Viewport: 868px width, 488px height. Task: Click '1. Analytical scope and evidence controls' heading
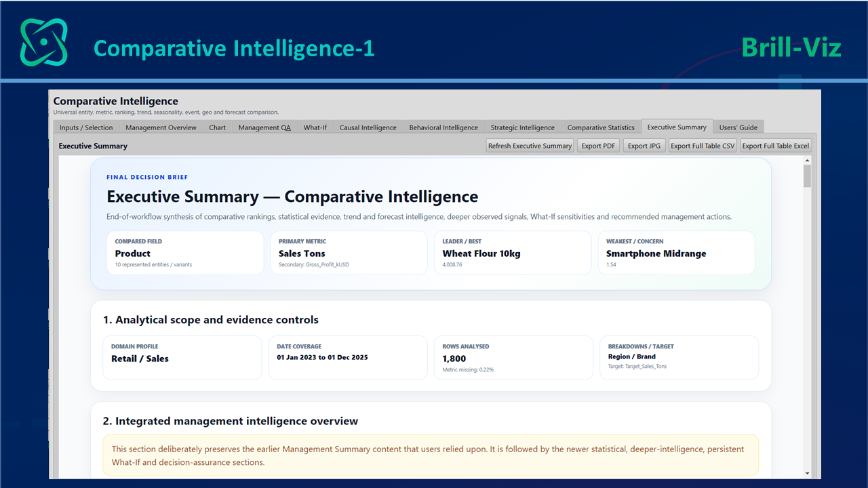211,320
